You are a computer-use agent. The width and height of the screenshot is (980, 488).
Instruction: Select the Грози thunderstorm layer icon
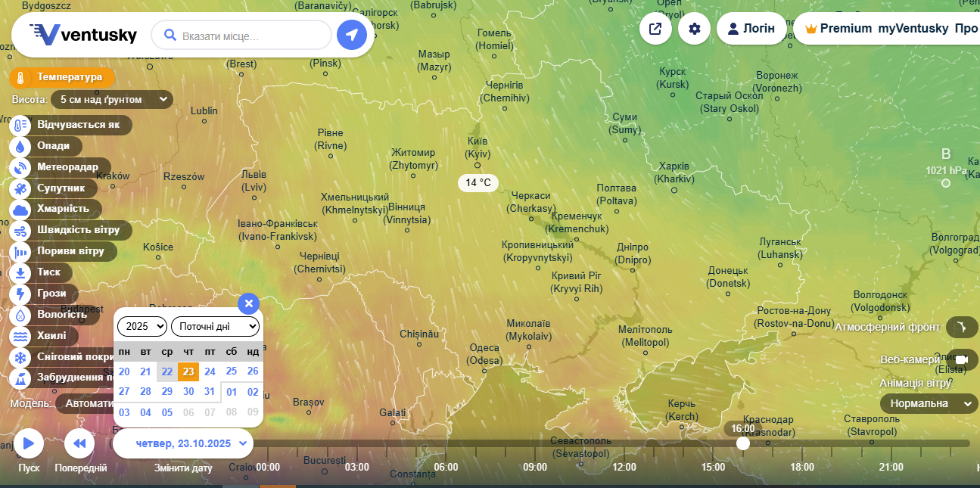pos(20,294)
